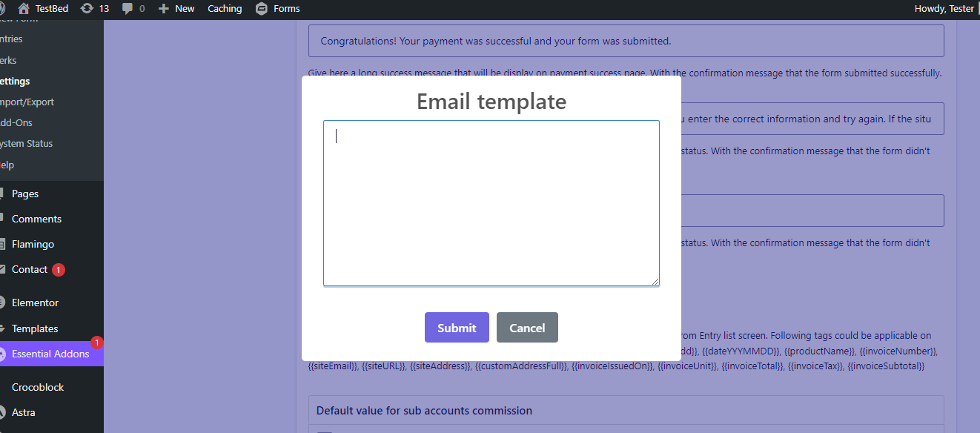Click the Gravity Forms icon in admin bar
This screenshot has width=980, height=433.
coord(261,9)
